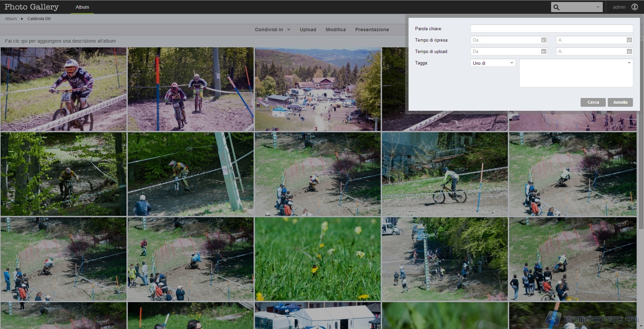Switch to the Album tab
Screen dimensions: 644x329
click(82, 7)
